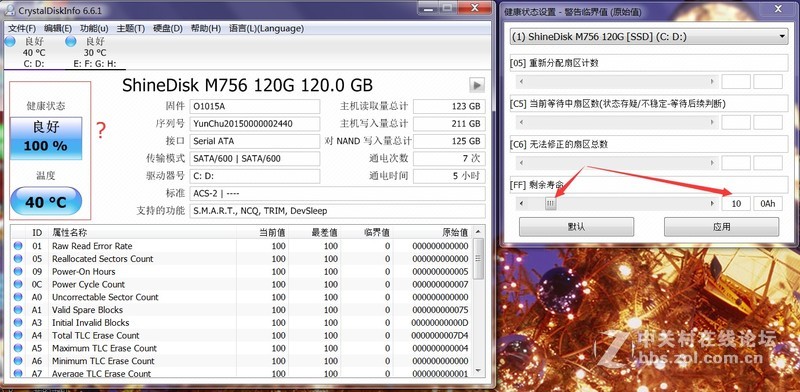Click the 应用 button
Screen dimensions: 800x392
tap(721, 227)
